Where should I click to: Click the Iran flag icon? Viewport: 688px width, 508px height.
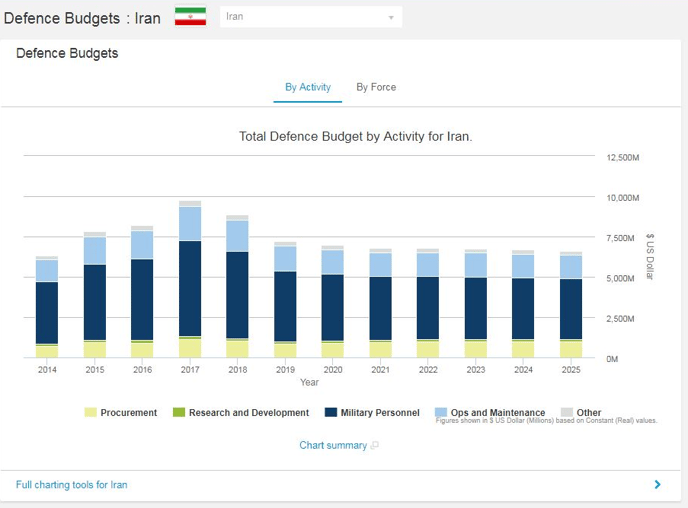(x=190, y=17)
